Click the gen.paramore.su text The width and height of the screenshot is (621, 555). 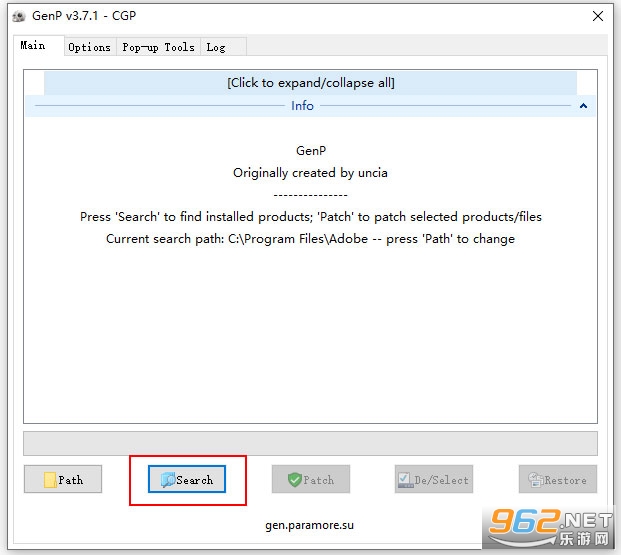[309, 525]
